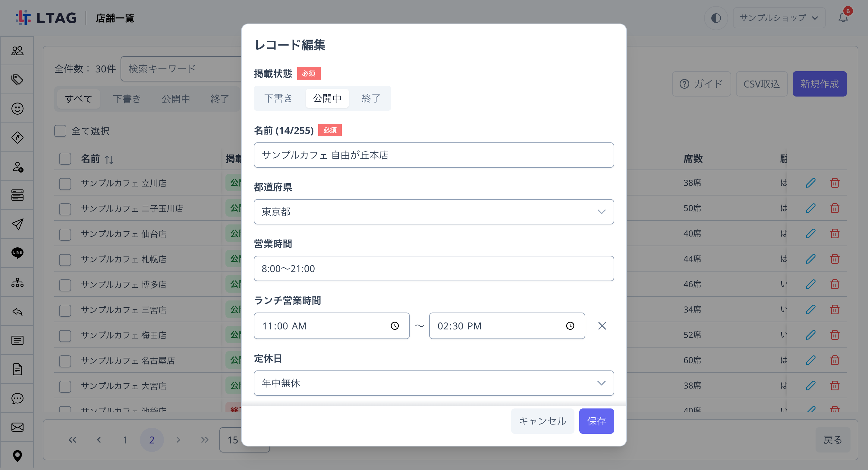Edit the サンプルカフェ 立川店 row pencil icon
The width and height of the screenshot is (868, 470).
810,183
